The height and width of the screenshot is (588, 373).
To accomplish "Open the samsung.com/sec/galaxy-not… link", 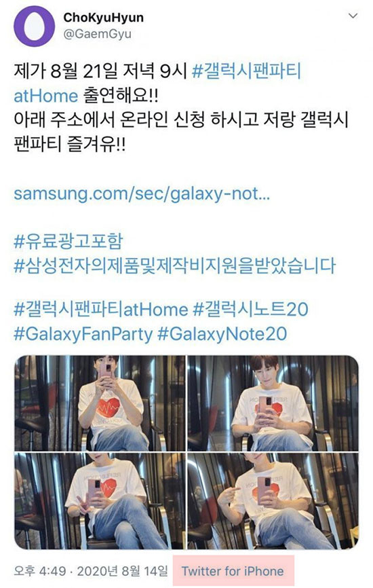I will point(142,194).
